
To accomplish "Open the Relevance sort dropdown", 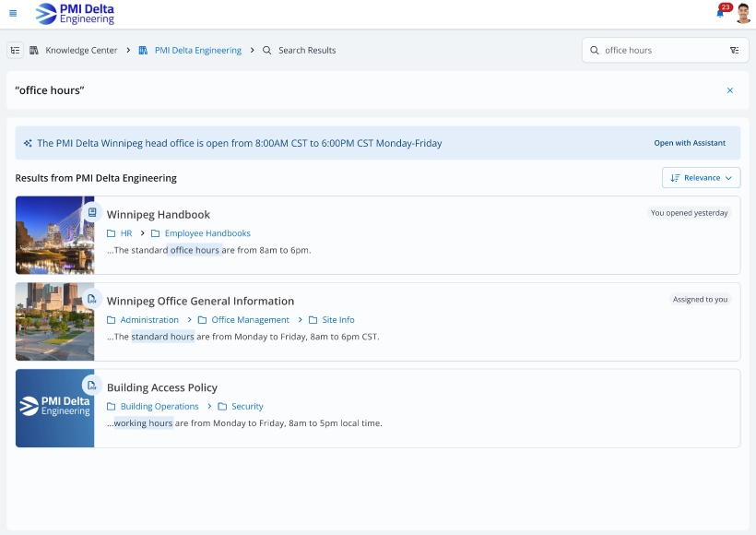I will (x=701, y=177).
